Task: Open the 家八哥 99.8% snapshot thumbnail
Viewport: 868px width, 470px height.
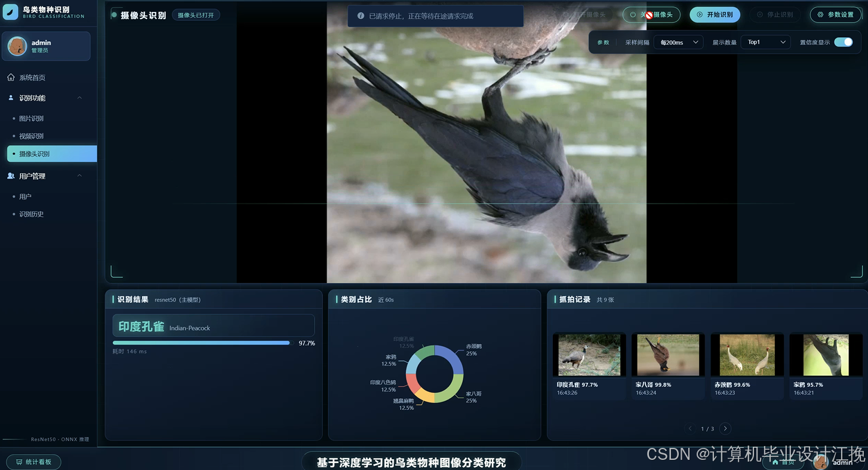Action: coord(668,355)
